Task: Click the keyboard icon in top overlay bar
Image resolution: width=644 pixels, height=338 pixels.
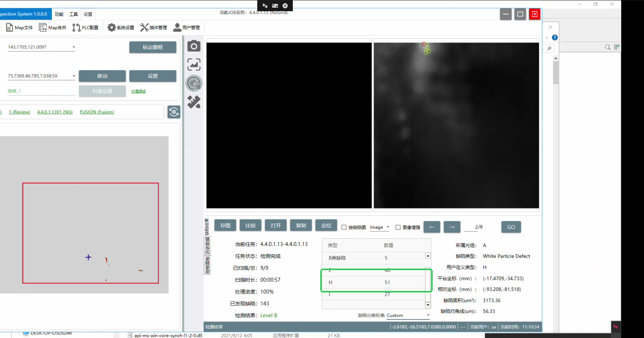Action: pyautogui.click(x=275, y=6)
